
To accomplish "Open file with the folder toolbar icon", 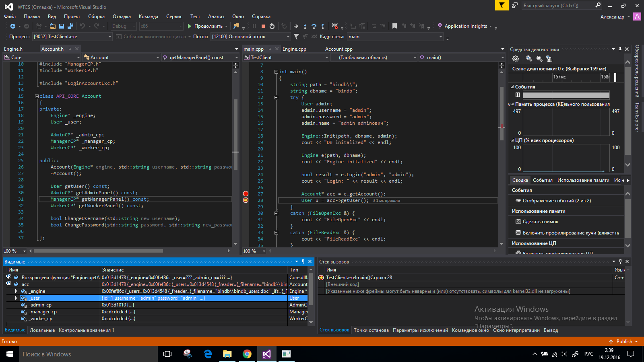I will [52, 26].
